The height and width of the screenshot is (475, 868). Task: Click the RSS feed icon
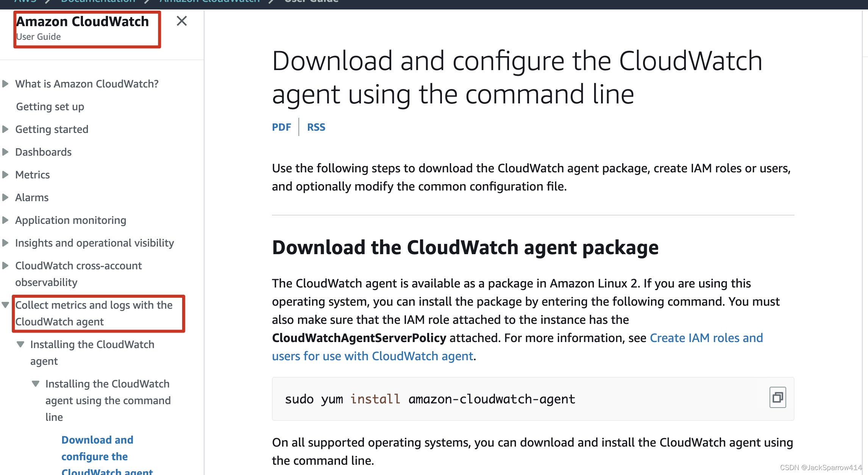(x=315, y=127)
